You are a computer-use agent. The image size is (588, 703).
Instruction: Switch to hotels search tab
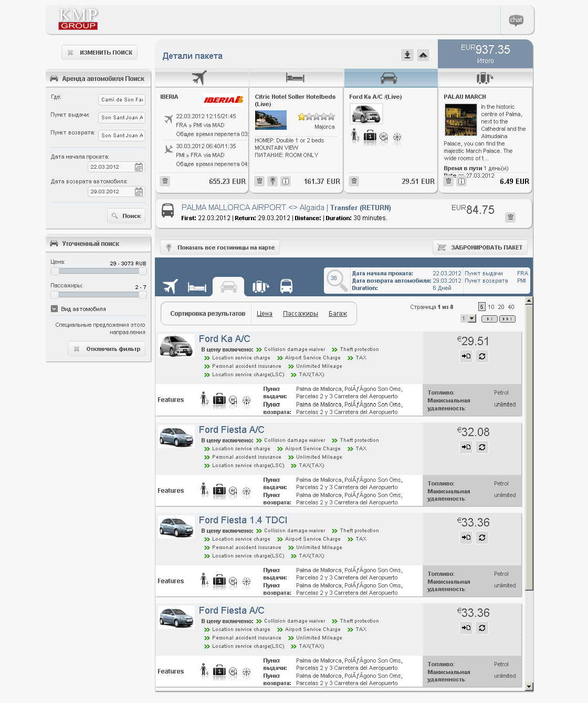coord(197,287)
